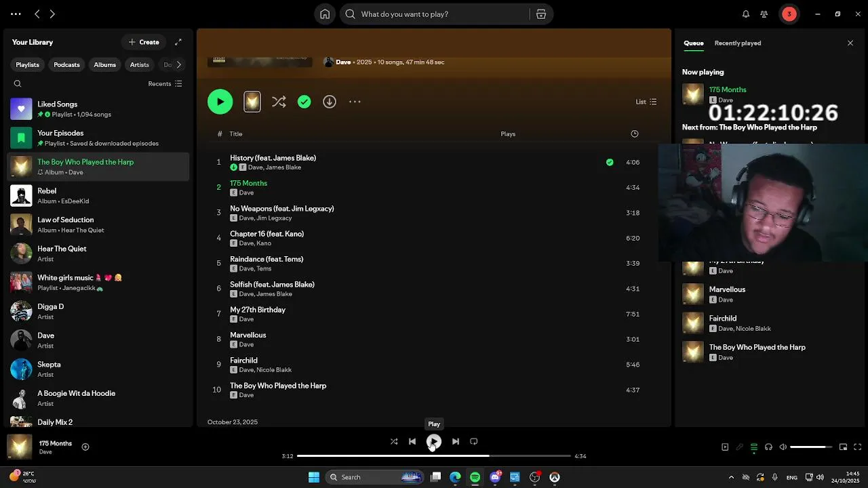Screen dimensions: 868x488
Task: Open Law of Seduction album
Action: pyautogui.click(x=98, y=225)
